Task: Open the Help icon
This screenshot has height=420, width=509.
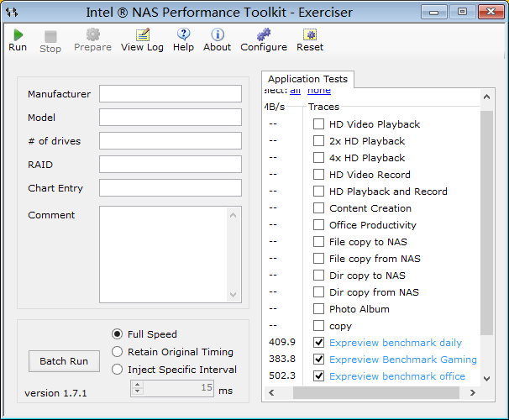Action: click(x=183, y=35)
